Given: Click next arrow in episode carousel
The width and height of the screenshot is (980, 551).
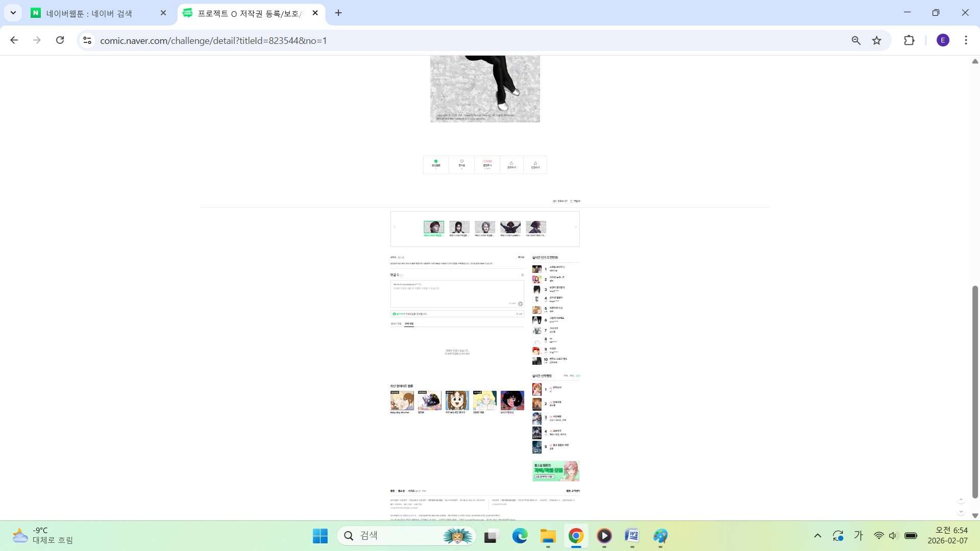Looking at the screenshot, I should coord(575,227).
